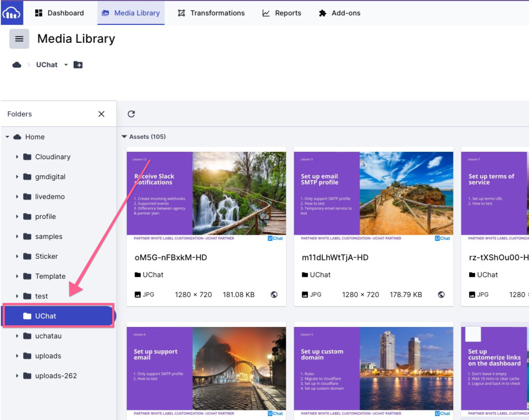Click the add new folder icon

(78, 65)
